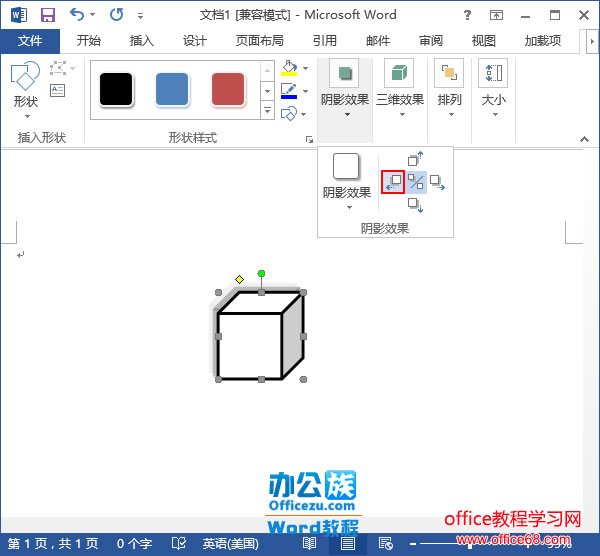Click the Nudge Shadow Left icon

pos(393,182)
